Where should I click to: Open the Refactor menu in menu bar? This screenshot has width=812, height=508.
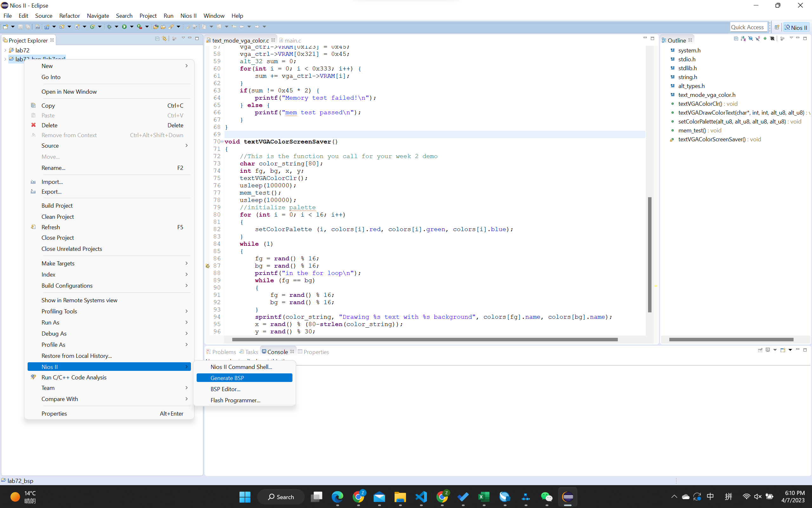coord(69,16)
